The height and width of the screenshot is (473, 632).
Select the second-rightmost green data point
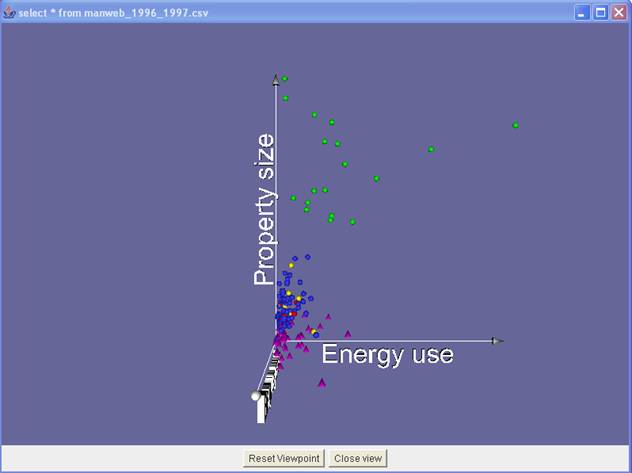point(431,149)
